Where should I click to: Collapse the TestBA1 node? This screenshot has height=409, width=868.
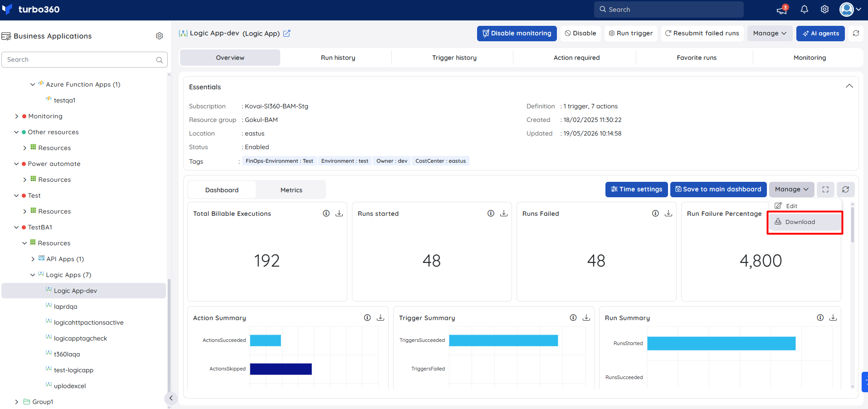pyautogui.click(x=17, y=228)
